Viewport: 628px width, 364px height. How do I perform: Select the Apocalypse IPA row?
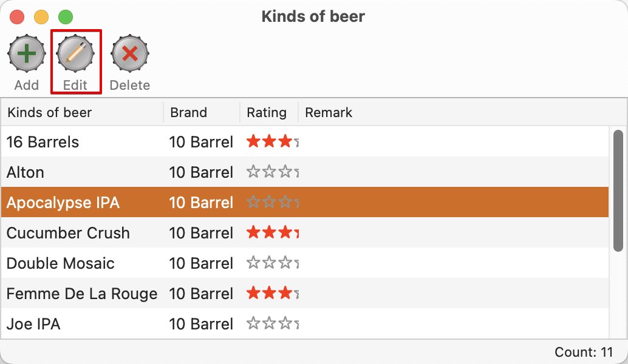305,203
